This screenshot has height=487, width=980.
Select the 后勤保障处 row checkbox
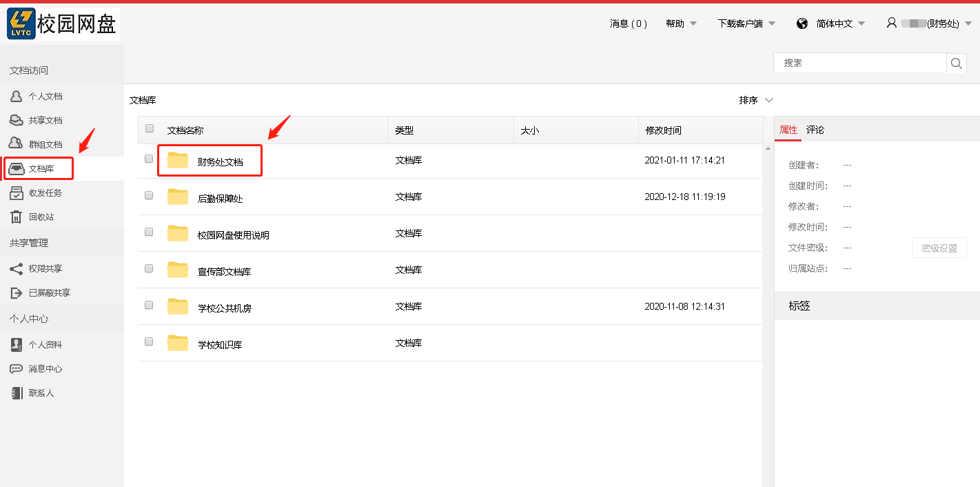[x=149, y=195]
